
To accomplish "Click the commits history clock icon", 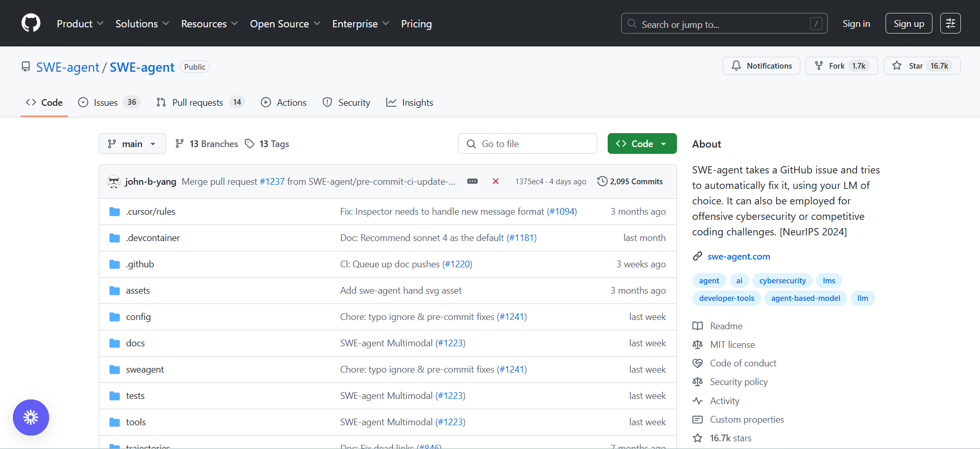I will tap(602, 181).
